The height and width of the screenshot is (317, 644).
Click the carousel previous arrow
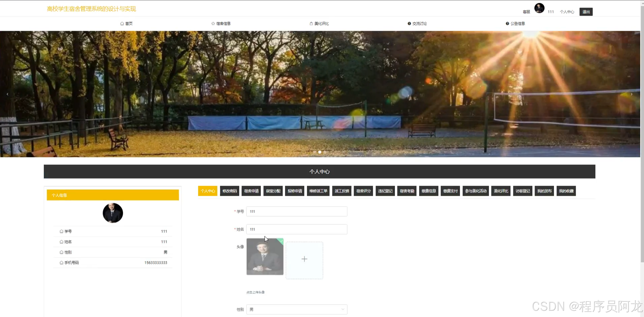point(8,94)
